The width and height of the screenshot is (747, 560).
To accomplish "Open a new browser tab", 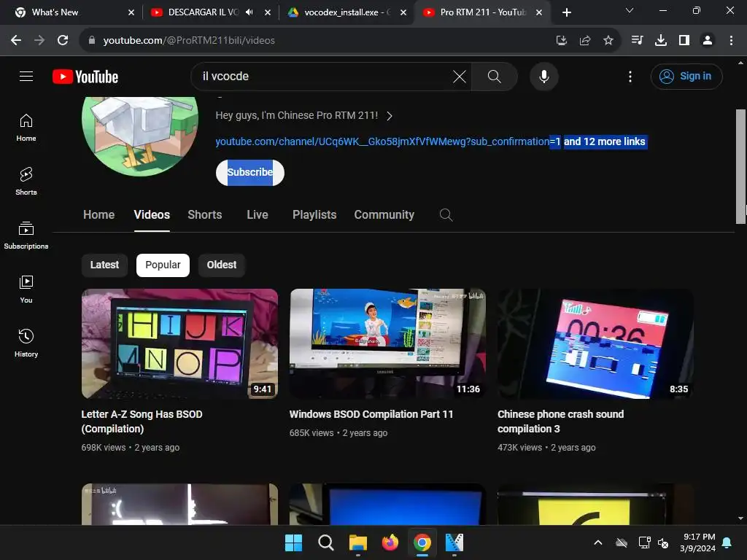I will tap(566, 12).
